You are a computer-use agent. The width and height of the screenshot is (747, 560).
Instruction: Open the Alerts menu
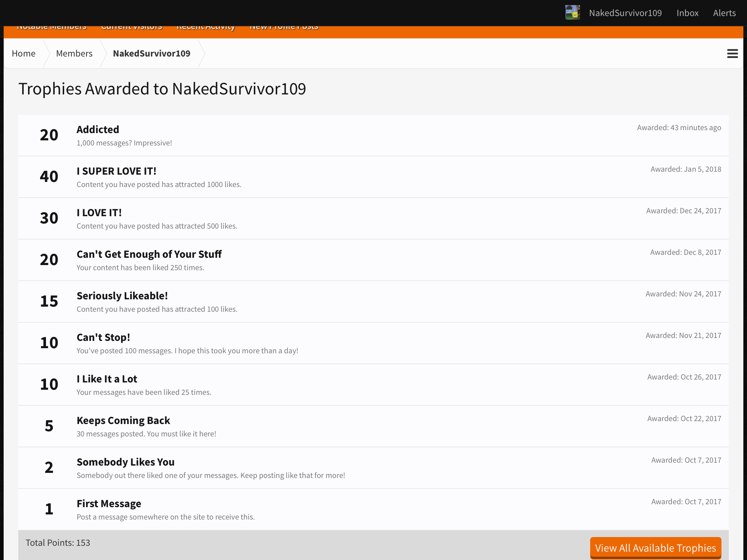(x=724, y=13)
